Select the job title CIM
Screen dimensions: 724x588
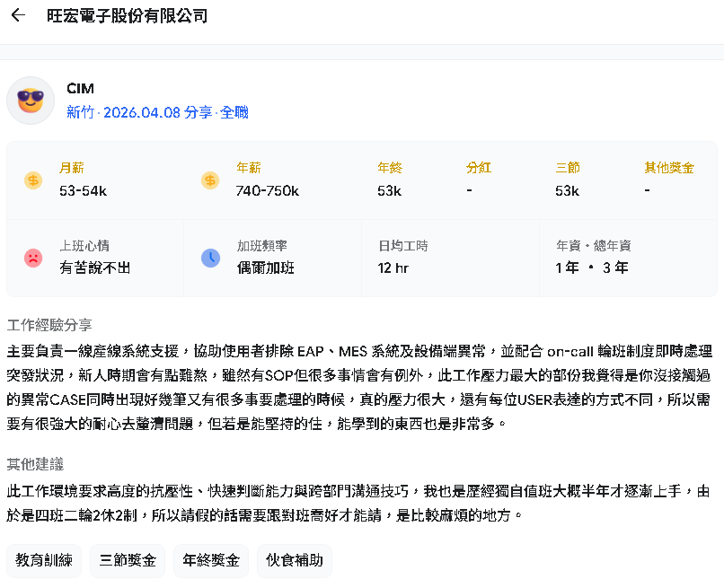point(80,88)
